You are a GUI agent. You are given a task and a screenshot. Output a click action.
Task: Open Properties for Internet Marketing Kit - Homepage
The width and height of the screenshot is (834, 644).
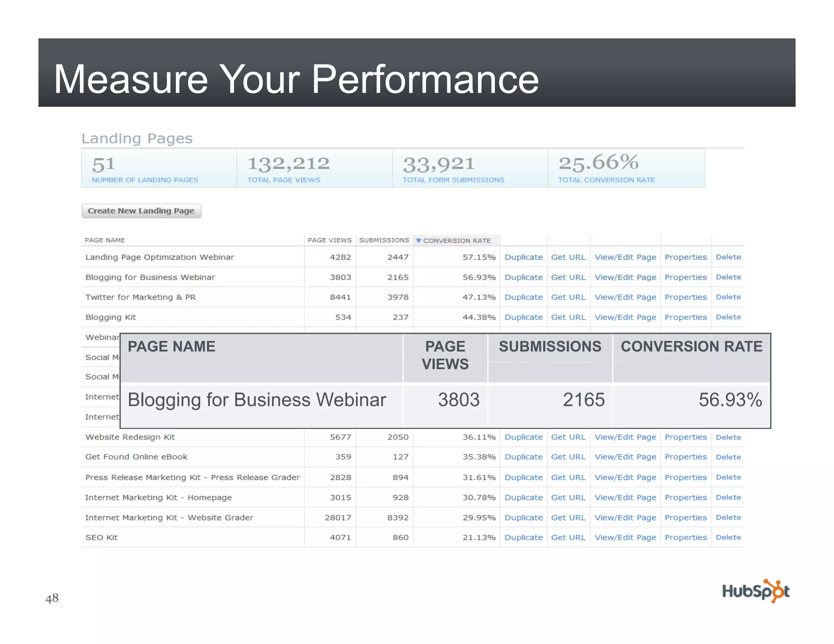tap(685, 497)
